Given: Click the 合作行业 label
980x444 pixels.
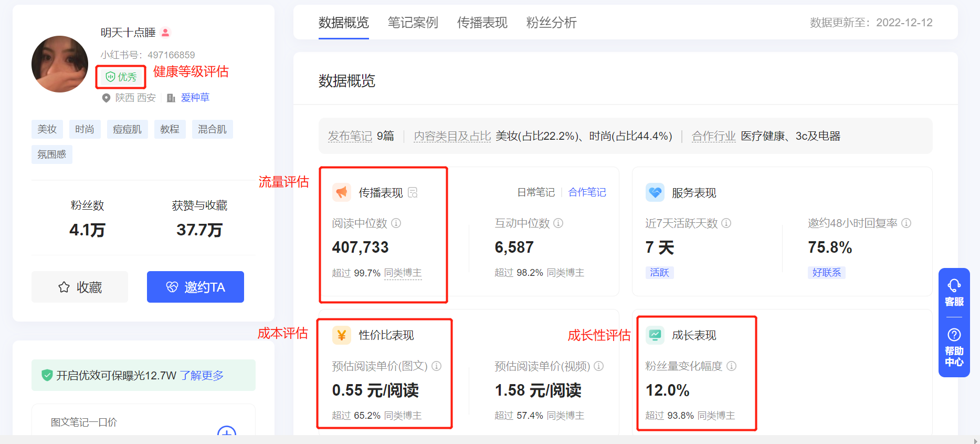Looking at the screenshot, I should pyautogui.click(x=714, y=136).
